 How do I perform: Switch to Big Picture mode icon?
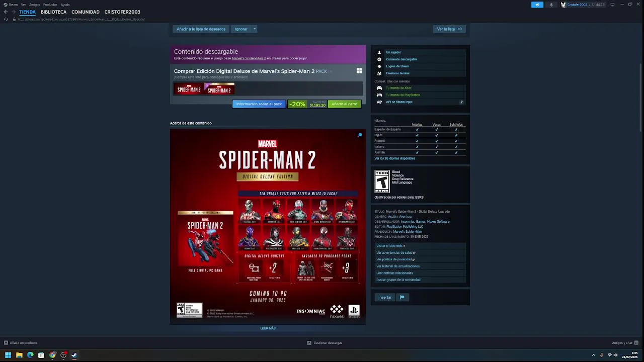[612, 5]
